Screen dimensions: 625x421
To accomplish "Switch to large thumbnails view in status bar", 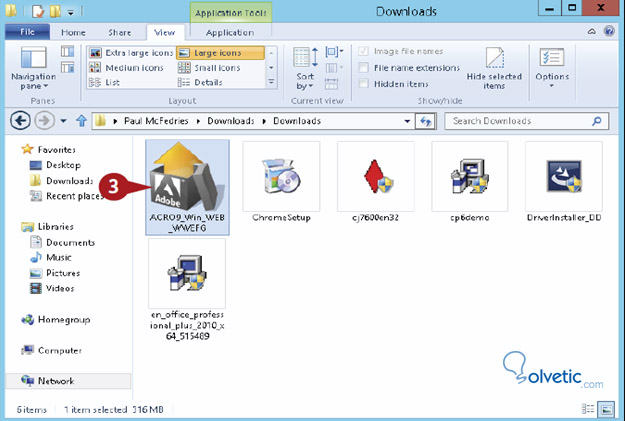I will coord(607,409).
